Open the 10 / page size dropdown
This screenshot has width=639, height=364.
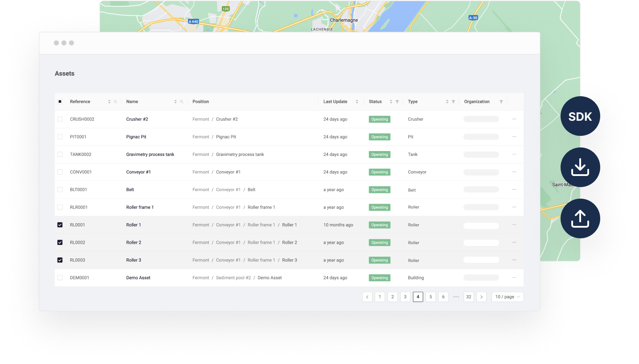coord(507,297)
